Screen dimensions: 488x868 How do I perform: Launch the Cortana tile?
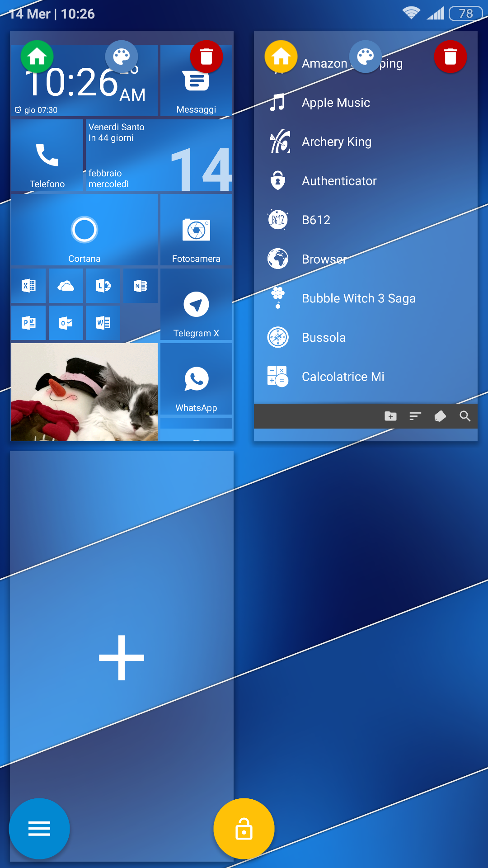coord(84,230)
